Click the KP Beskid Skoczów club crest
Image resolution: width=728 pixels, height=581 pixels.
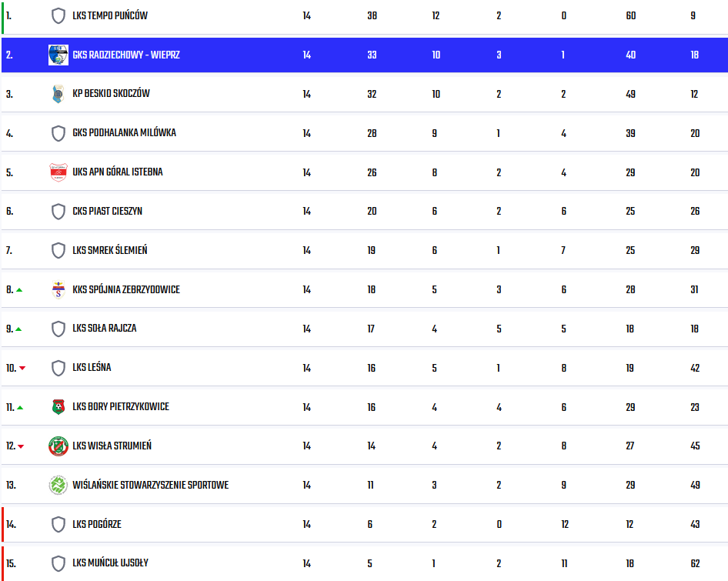tap(58, 94)
